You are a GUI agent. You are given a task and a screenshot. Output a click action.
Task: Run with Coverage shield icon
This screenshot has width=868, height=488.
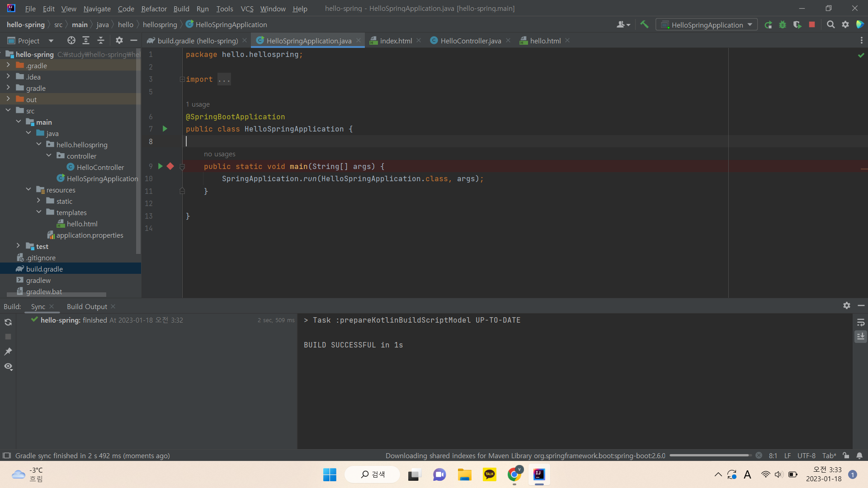[797, 25]
